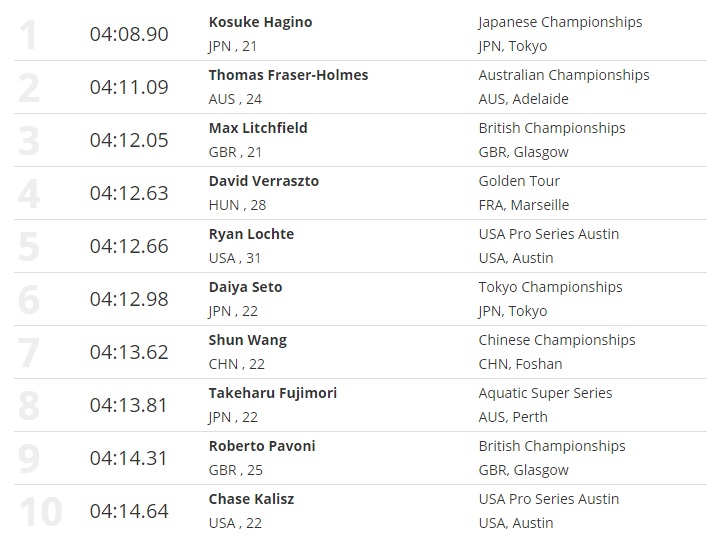Select Max Litchfield's name
707x537 pixels.
click(x=258, y=128)
